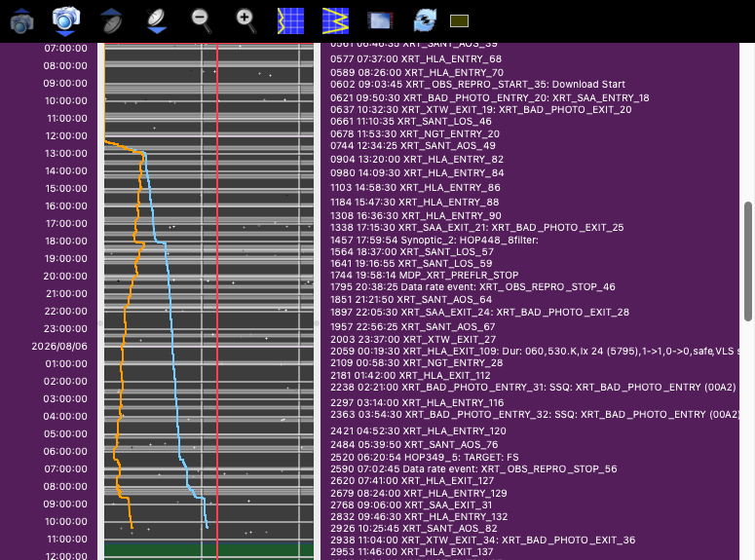Select the HOP349_5 TARGET FS entry
Viewport: 755px width, 560px height.
coord(424,457)
